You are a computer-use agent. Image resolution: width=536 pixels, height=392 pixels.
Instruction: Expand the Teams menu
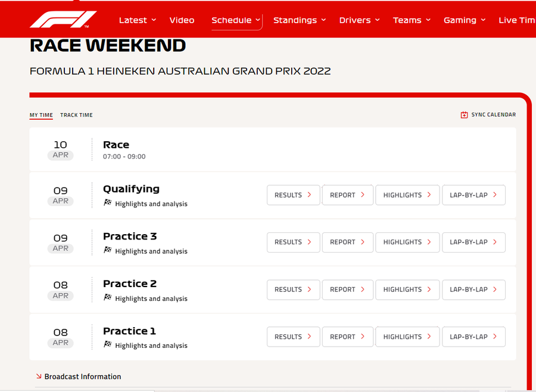[412, 20]
